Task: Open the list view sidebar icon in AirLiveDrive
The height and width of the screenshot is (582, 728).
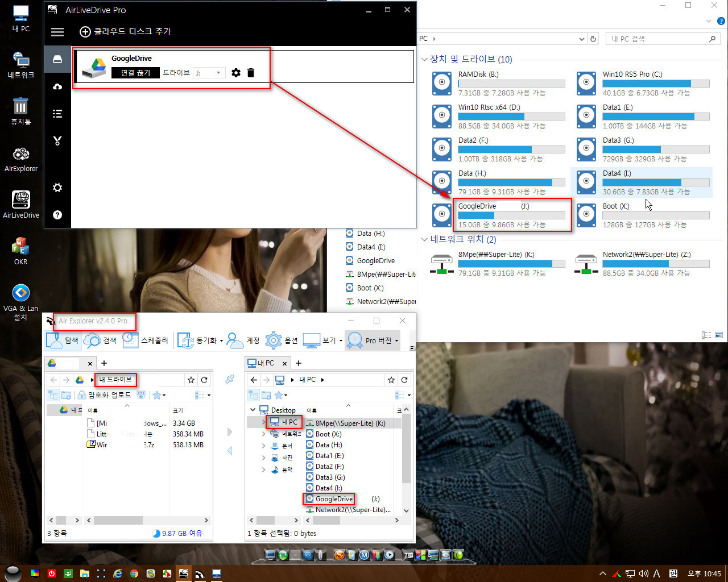Action: point(57,114)
